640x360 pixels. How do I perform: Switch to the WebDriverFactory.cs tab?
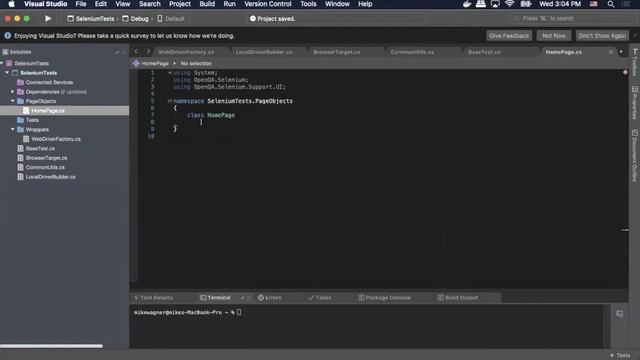click(x=186, y=52)
